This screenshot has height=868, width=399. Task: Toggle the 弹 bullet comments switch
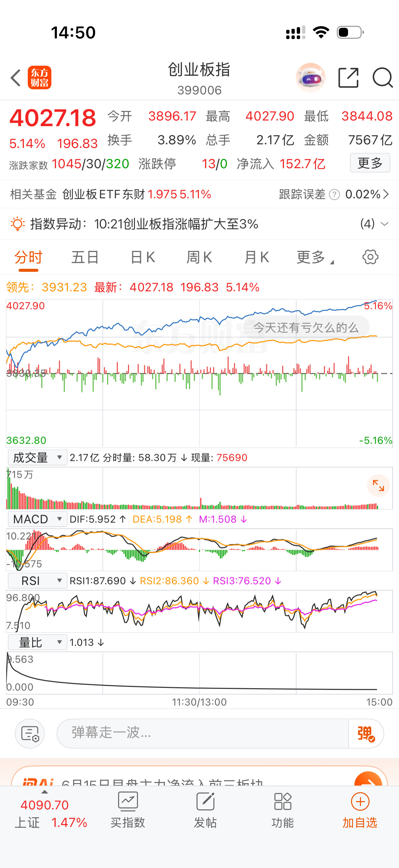366,734
